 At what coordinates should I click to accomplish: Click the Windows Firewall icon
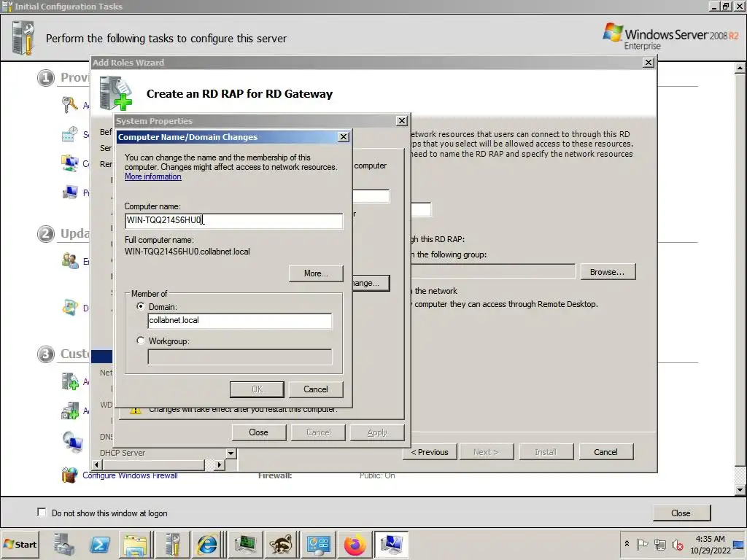click(x=69, y=475)
